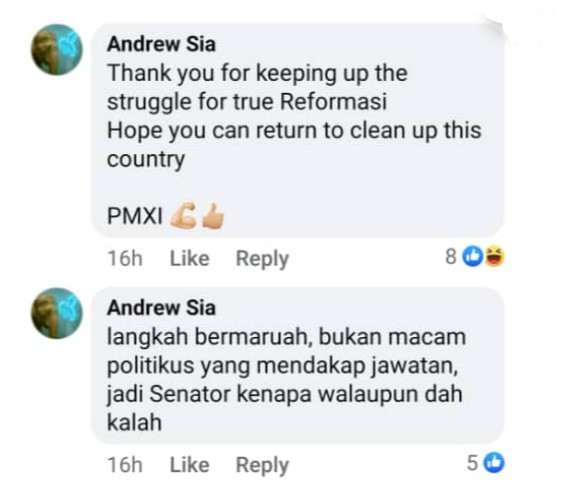Like the 'true Reformasi' comment

tap(190, 258)
